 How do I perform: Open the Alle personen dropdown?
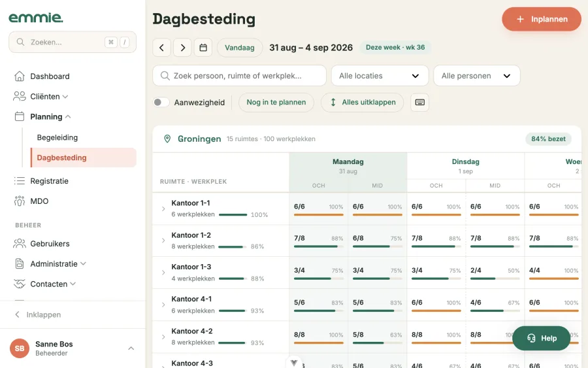(x=477, y=76)
